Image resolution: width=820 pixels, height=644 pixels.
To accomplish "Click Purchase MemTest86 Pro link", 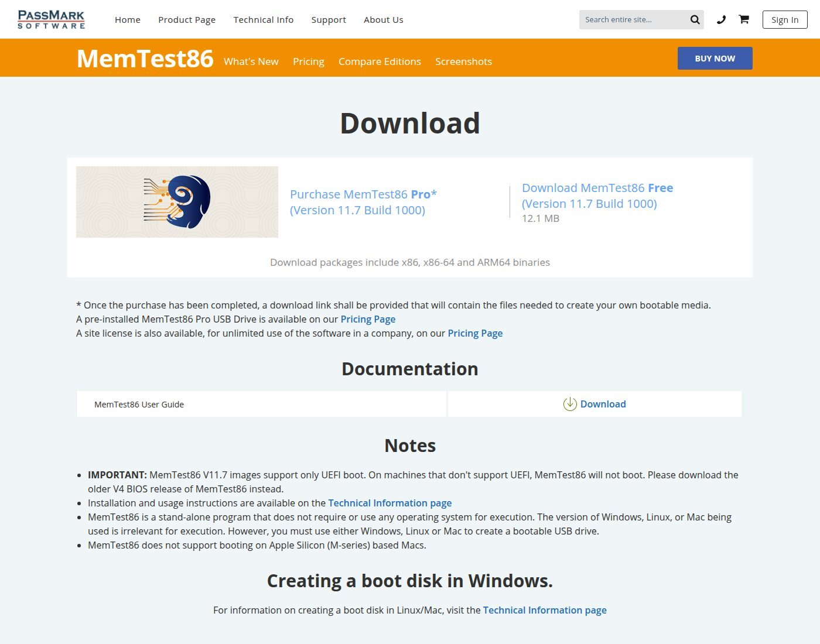I will pos(363,202).
